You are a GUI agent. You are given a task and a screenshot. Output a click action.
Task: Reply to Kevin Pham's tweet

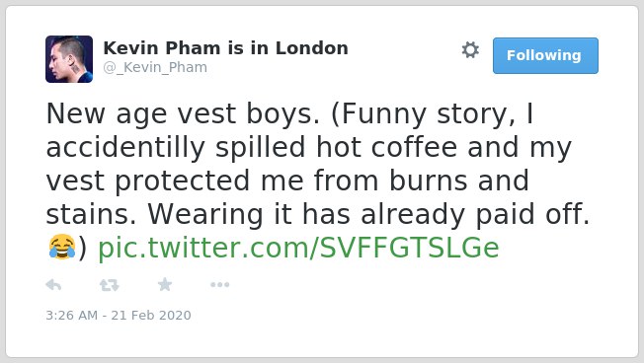[x=53, y=285]
